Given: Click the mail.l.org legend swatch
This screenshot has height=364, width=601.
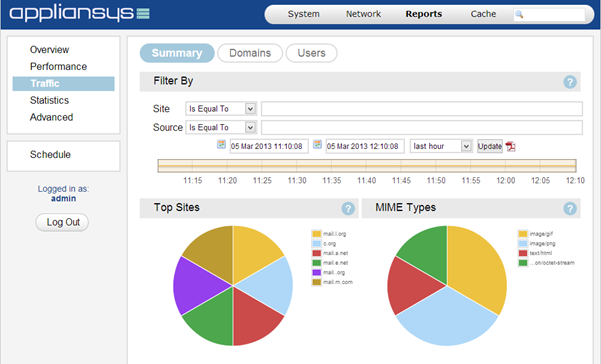Looking at the screenshot, I should (317, 234).
